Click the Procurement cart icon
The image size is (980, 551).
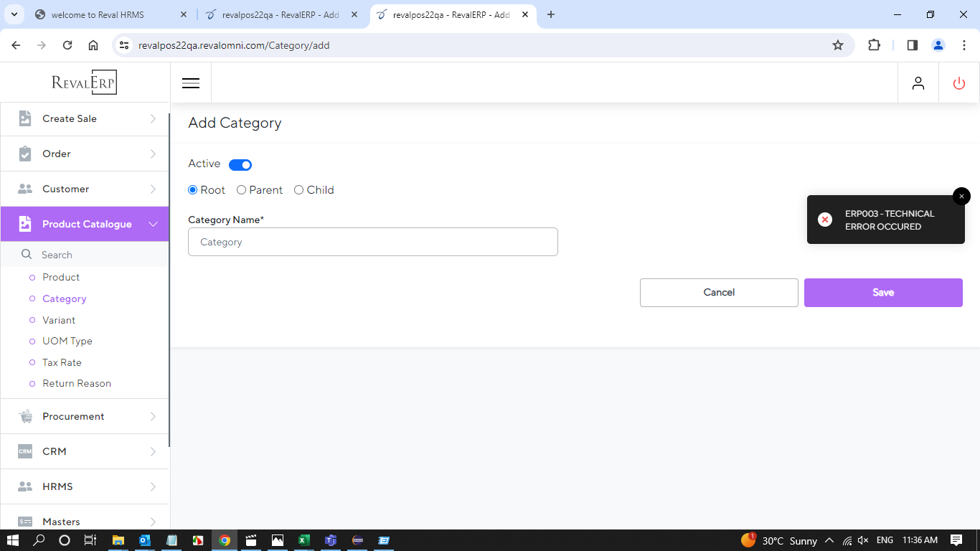pyautogui.click(x=25, y=416)
